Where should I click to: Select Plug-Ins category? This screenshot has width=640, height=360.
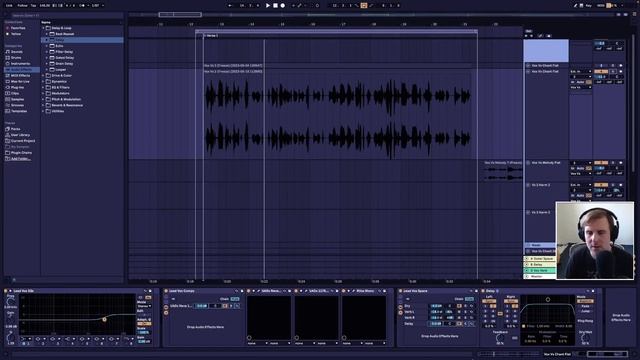[17, 87]
